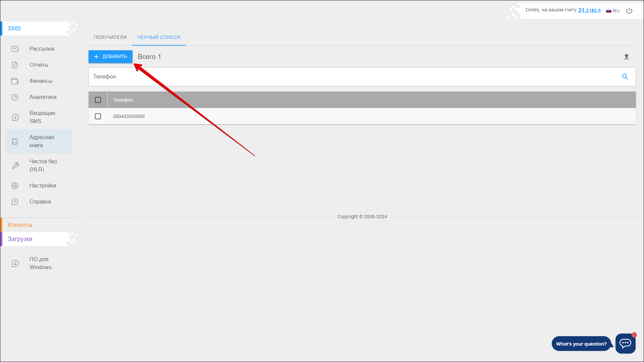Screen dimensions: 644x362
Task: Open the account balance 31,3183 link
Action: point(589,10)
